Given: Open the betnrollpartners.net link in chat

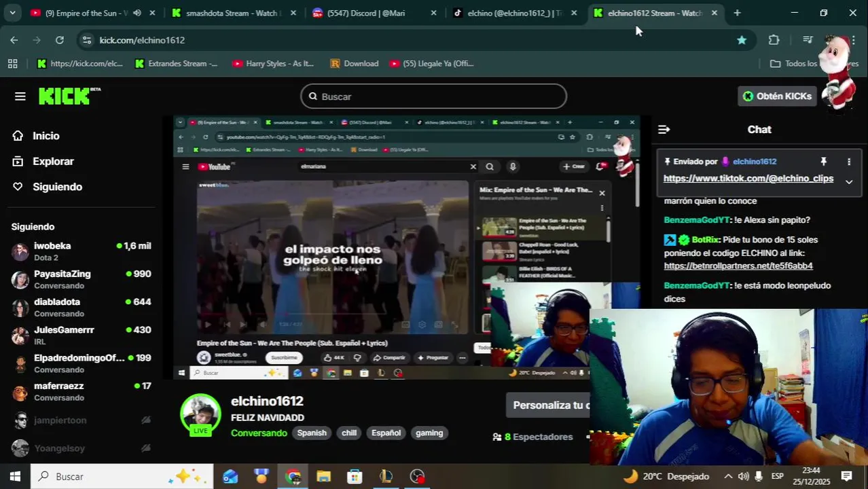Looking at the screenshot, I should tap(738, 266).
